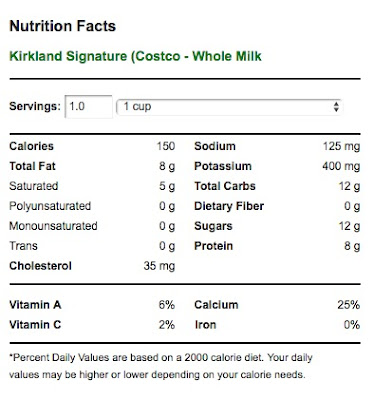Image resolution: width=374 pixels, height=400 pixels.
Task: Click the Monounsaturated label
Action: click(53, 226)
